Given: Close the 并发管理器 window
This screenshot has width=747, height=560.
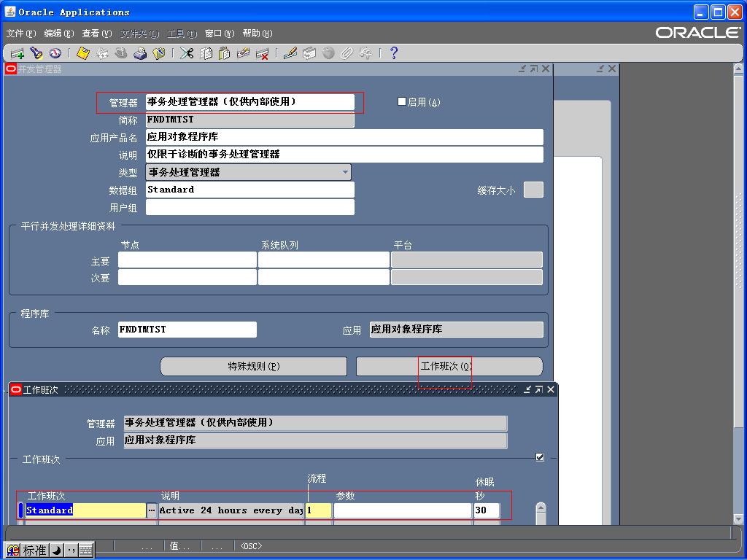Looking at the screenshot, I should (546, 69).
